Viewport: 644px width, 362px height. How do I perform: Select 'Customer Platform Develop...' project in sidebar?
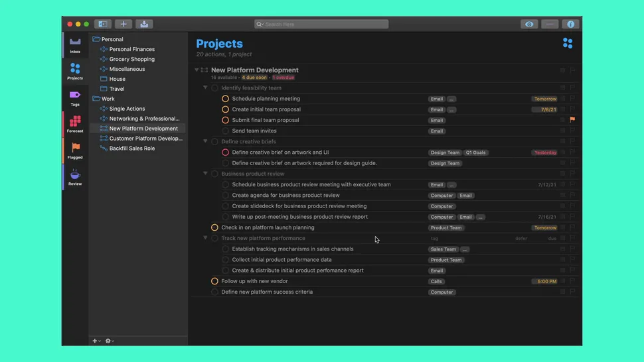145,139
